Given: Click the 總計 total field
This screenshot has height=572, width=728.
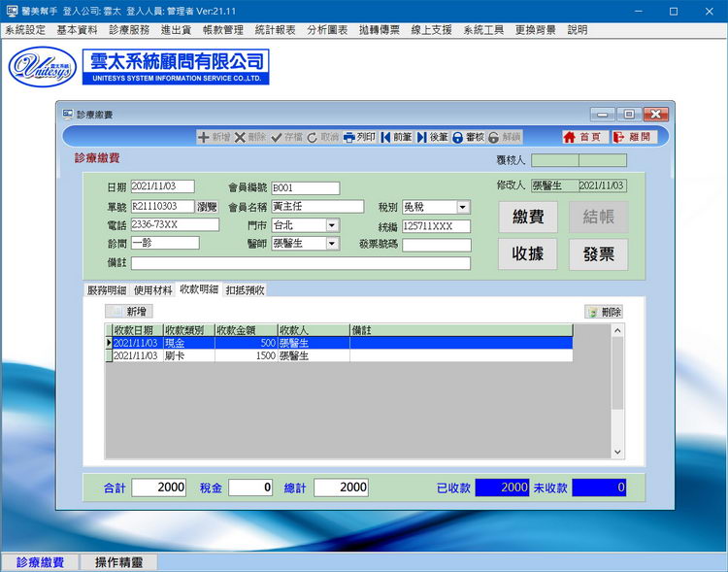Looking at the screenshot, I should tap(342, 488).
